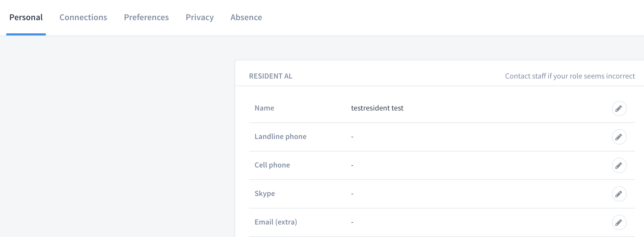
Task: Click the Landline phone label
Action: tap(280, 137)
